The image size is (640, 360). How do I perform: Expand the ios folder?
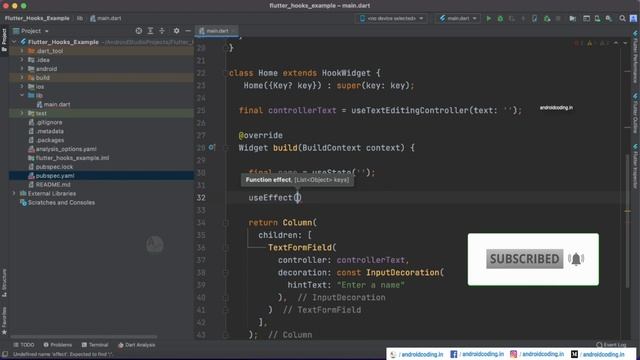[x=22, y=87]
